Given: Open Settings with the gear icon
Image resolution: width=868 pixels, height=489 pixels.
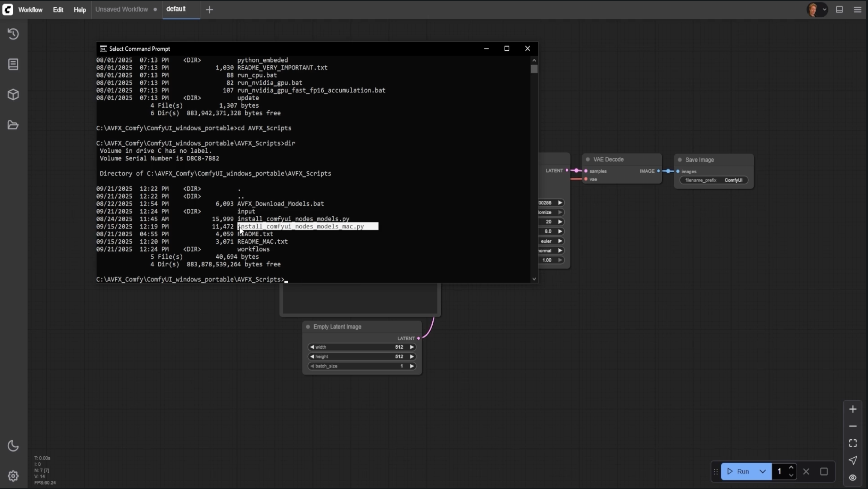Looking at the screenshot, I should point(13,476).
